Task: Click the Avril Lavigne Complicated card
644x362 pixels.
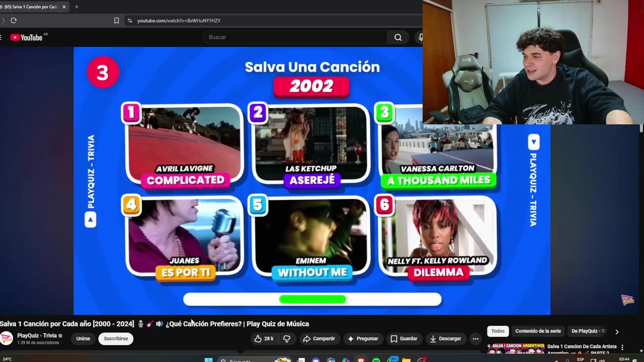Action: 185,146
